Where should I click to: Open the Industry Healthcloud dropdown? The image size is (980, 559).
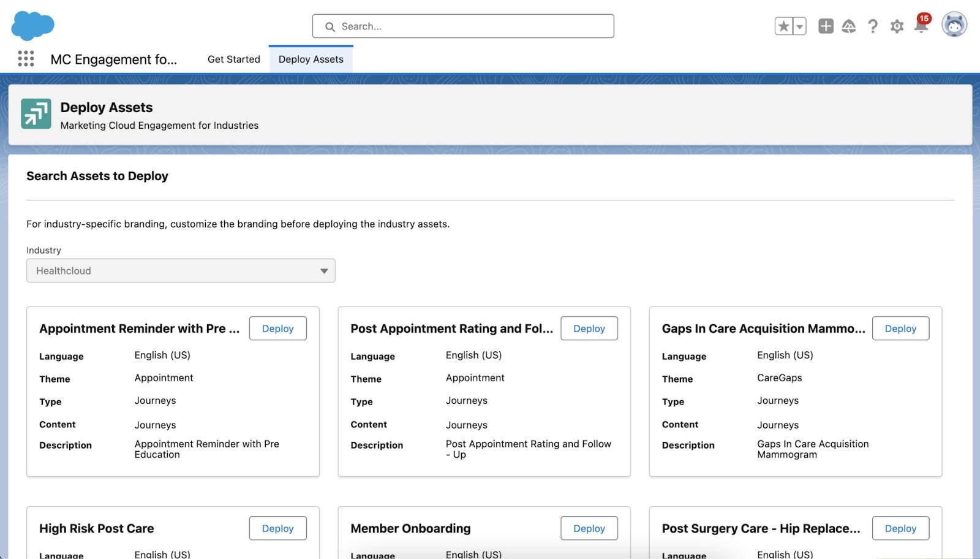click(x=181, y=270)
